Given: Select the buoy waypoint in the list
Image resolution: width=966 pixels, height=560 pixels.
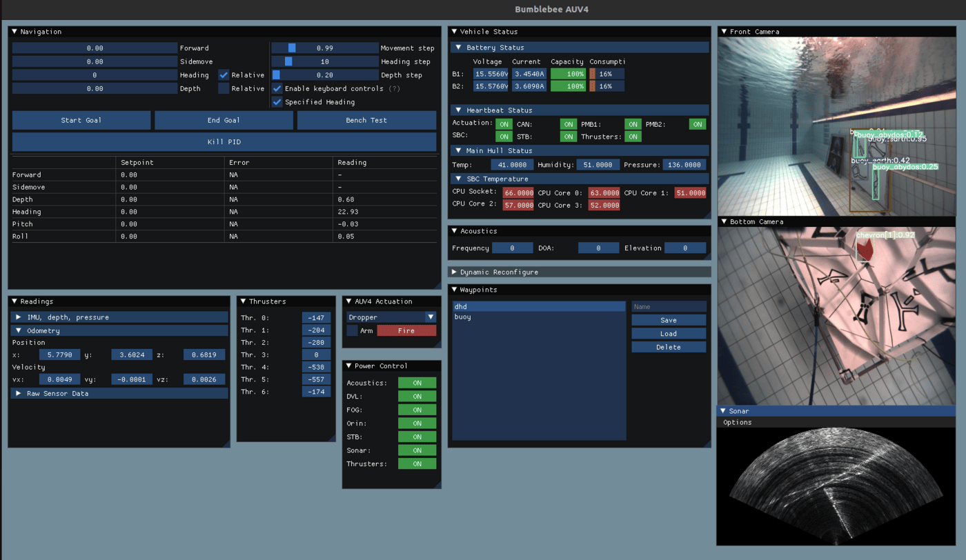Looking at the screenshot, I should click(483, 317).
